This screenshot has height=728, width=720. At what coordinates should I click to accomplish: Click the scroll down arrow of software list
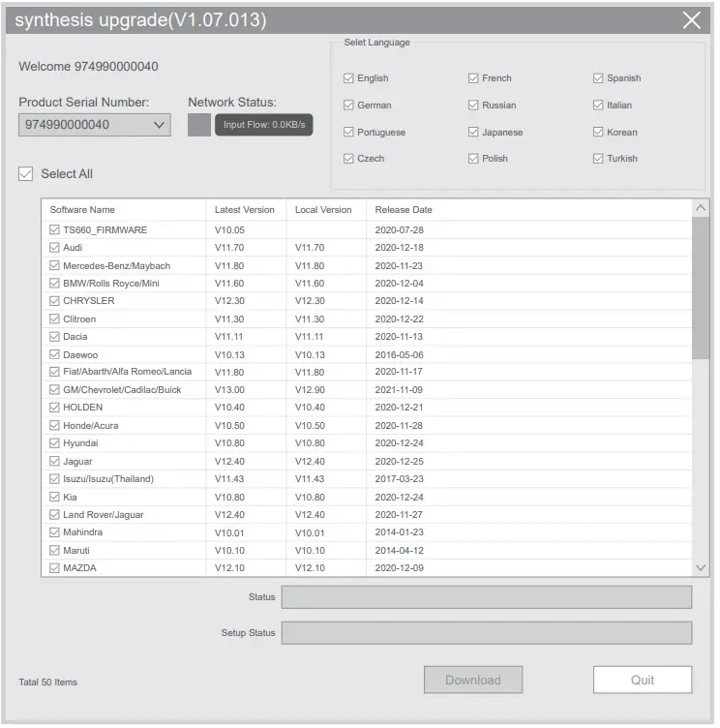coord(701,568)
